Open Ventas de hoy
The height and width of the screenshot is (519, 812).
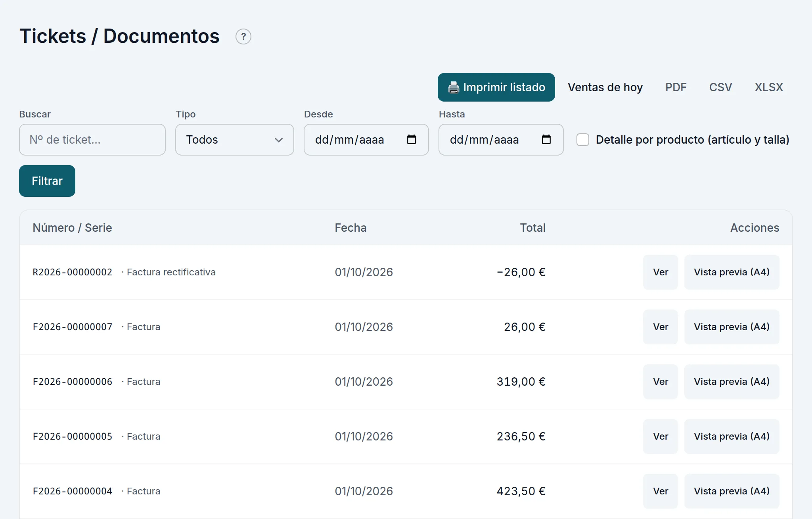[x=605, y=87]
